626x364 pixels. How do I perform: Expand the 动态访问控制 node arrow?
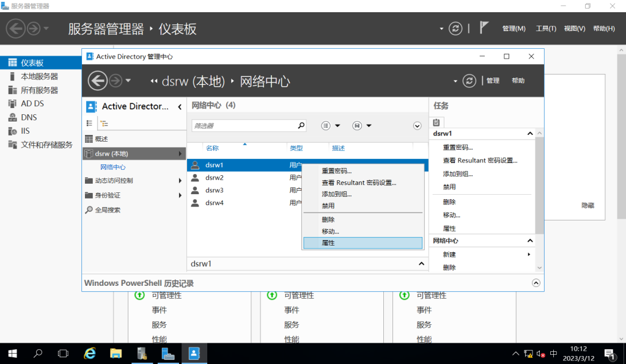click(180, 181)
